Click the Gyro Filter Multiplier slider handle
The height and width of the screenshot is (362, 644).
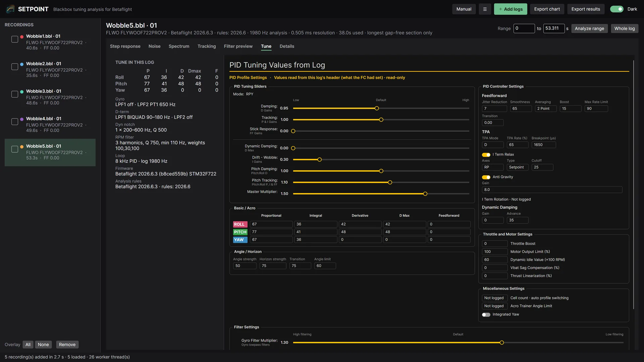click(502, 343)
